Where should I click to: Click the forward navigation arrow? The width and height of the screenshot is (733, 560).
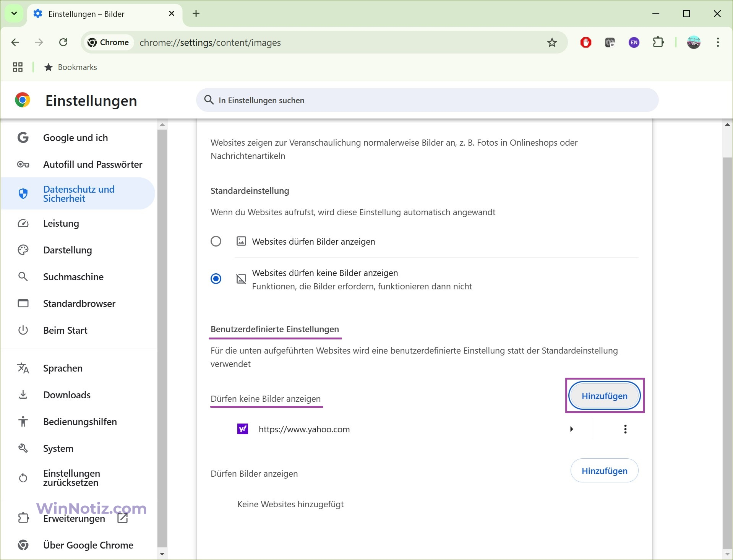point(39,42)
